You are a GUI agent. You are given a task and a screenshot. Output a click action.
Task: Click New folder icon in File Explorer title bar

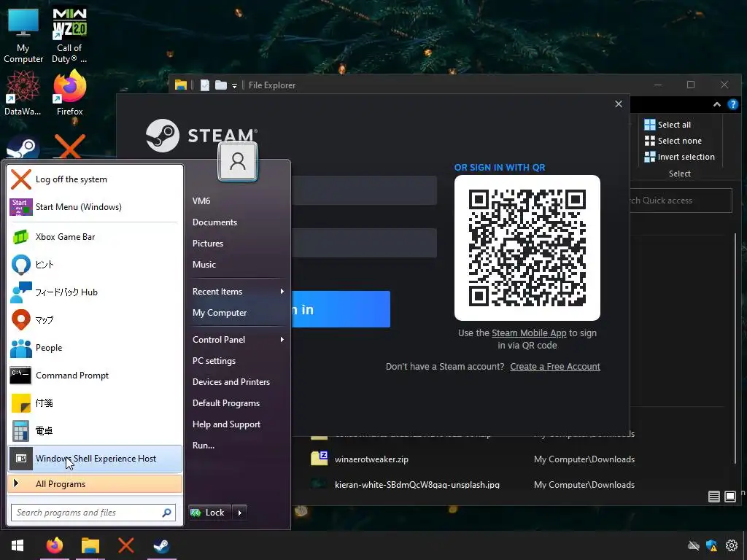pos(220,85)
